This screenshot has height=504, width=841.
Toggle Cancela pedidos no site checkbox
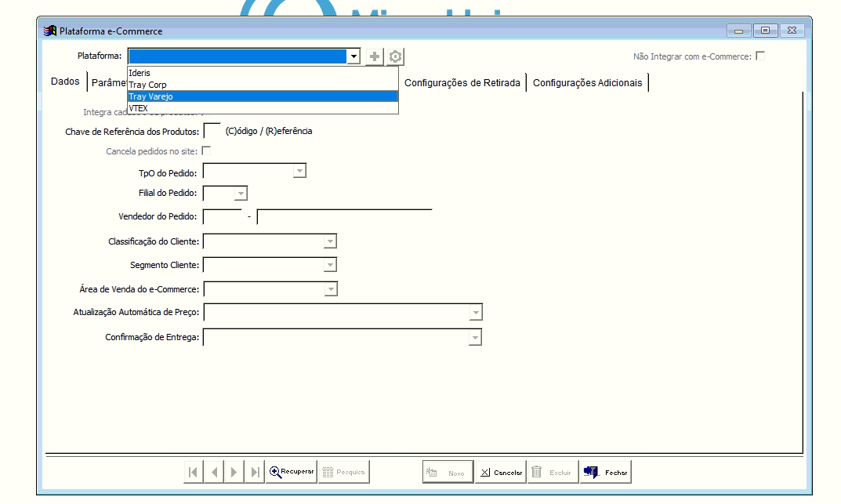(207, 150)
